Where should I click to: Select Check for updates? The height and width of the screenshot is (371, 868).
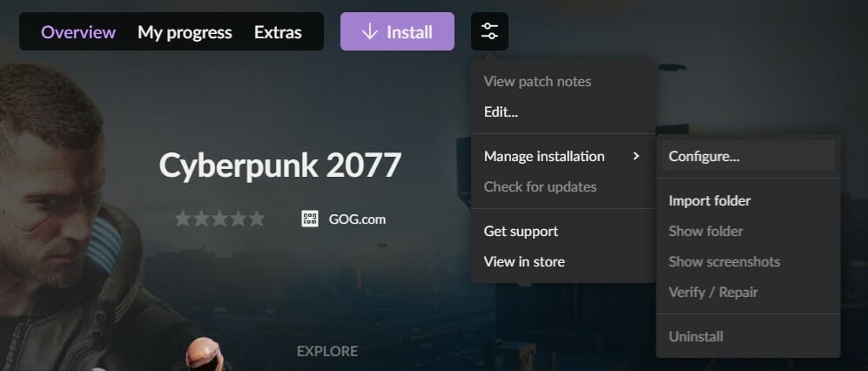(x=540, y=186)
